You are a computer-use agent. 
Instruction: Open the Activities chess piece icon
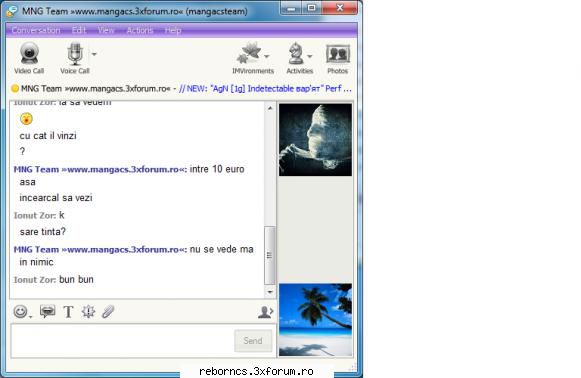pyautogui.click(x=296, y=54)
